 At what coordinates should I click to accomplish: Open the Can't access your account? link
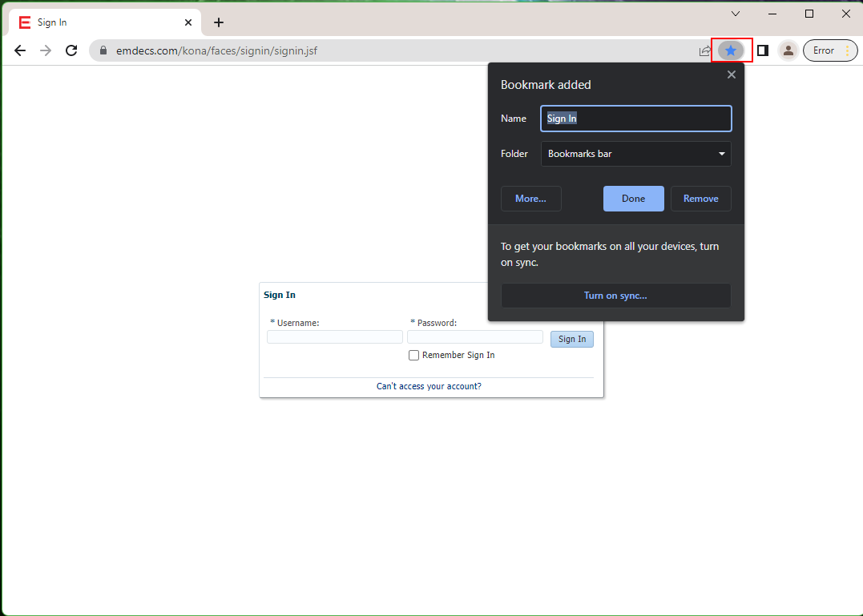429,386
